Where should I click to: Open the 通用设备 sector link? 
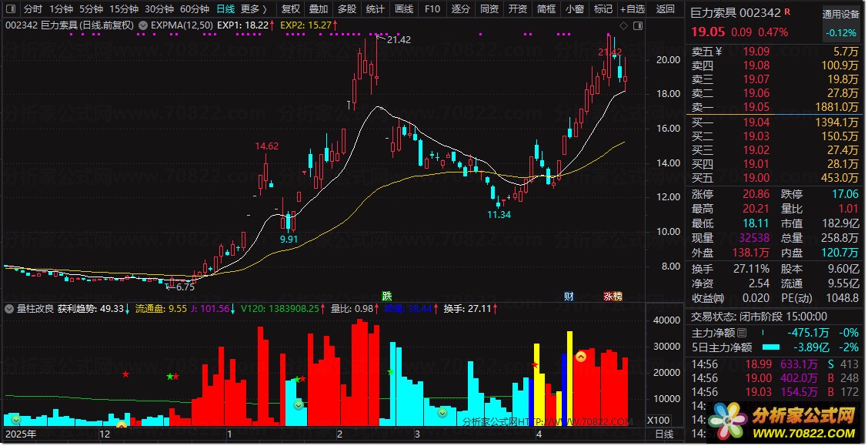pos(841,15)
